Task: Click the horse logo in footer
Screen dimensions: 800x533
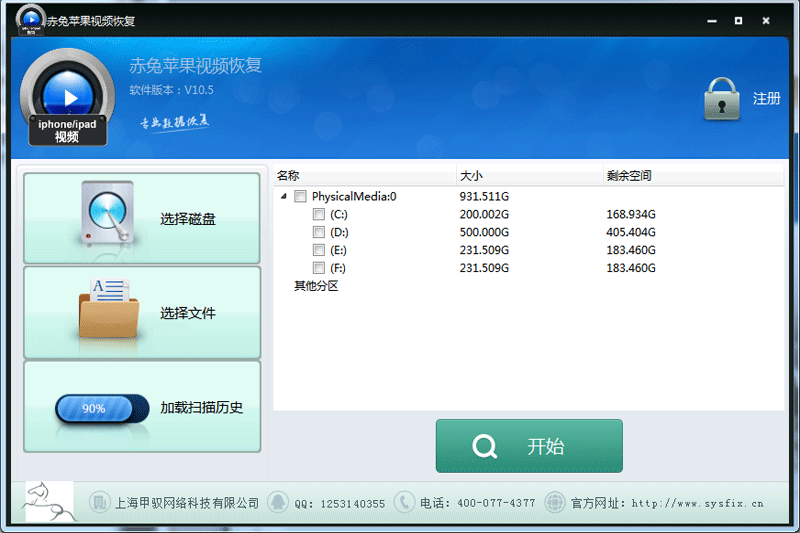Action: click(x=48, y=501)
